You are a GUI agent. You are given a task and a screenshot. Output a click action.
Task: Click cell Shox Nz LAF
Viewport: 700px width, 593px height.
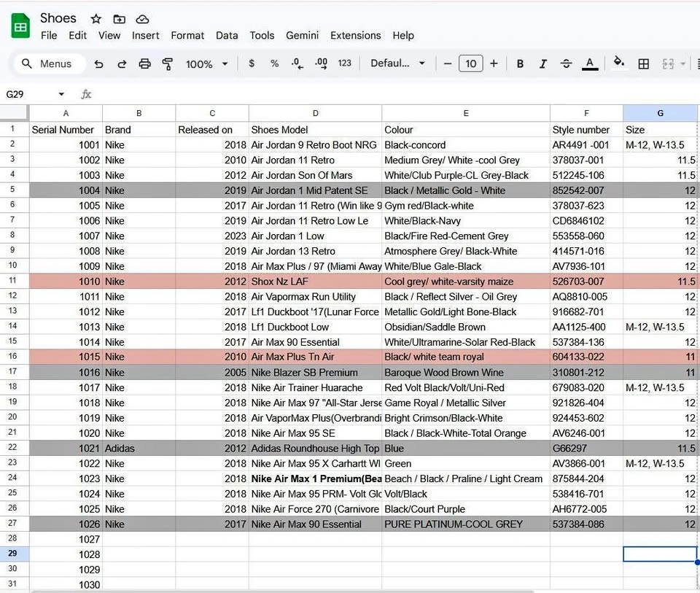[x=315, y=282]
